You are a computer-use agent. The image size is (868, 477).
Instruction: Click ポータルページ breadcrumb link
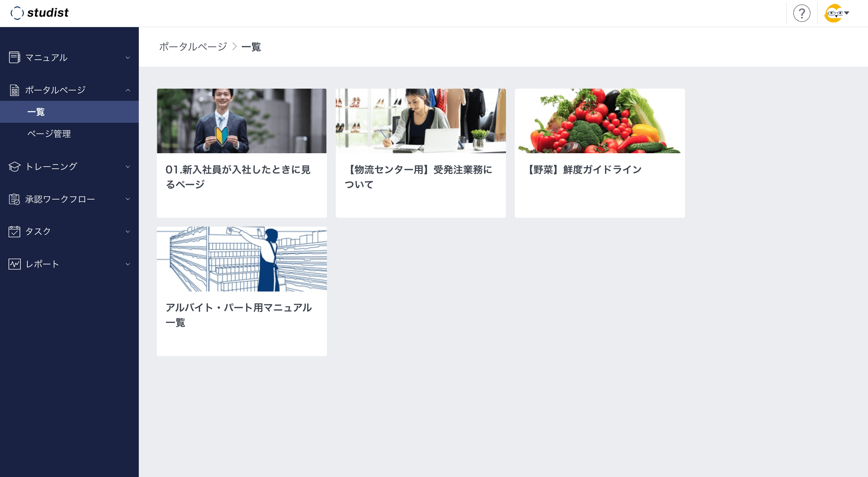(193, 47)
